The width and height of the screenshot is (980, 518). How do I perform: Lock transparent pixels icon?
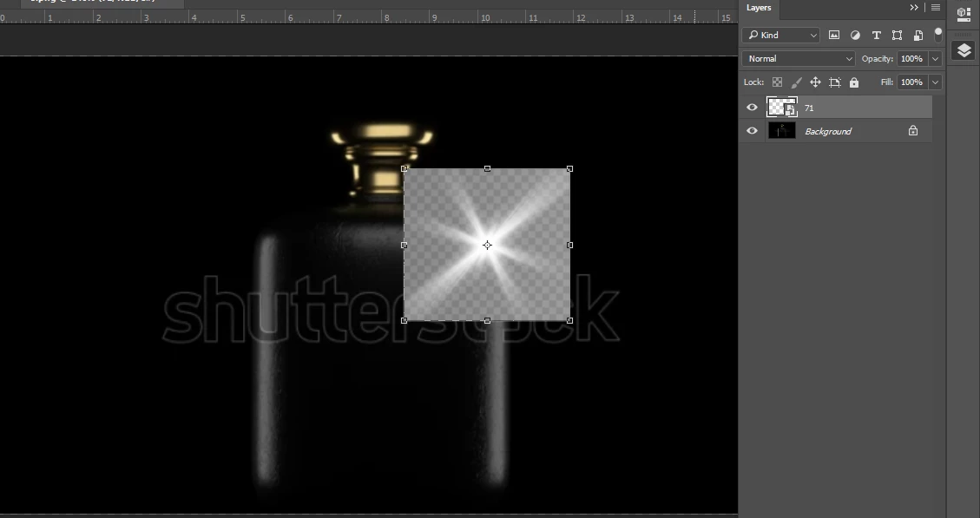[777, 82]
